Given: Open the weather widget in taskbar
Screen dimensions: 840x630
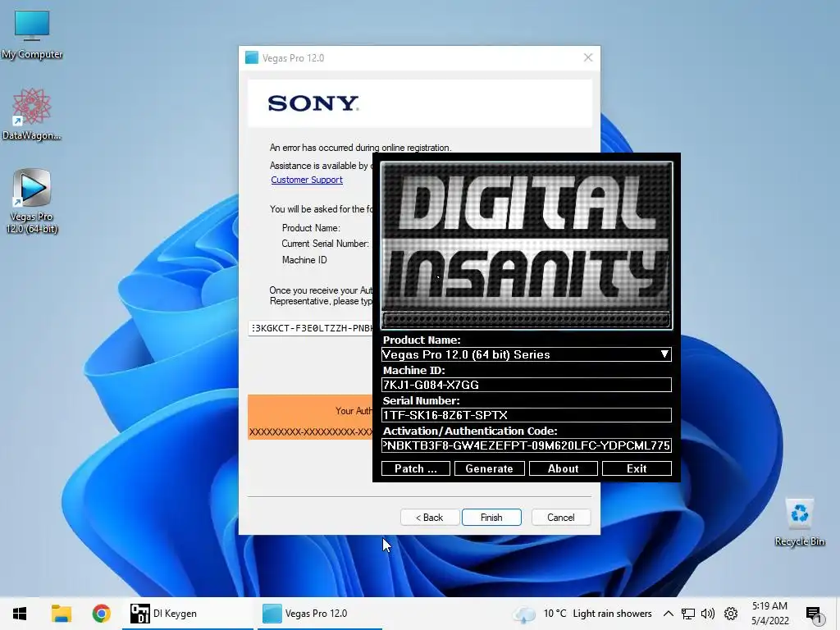Looking at the screenshot, I should click(x=582, y=614).
